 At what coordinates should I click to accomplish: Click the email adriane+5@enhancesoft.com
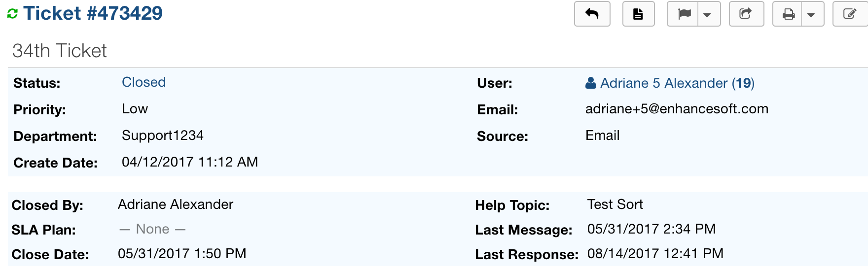[677, 109]
